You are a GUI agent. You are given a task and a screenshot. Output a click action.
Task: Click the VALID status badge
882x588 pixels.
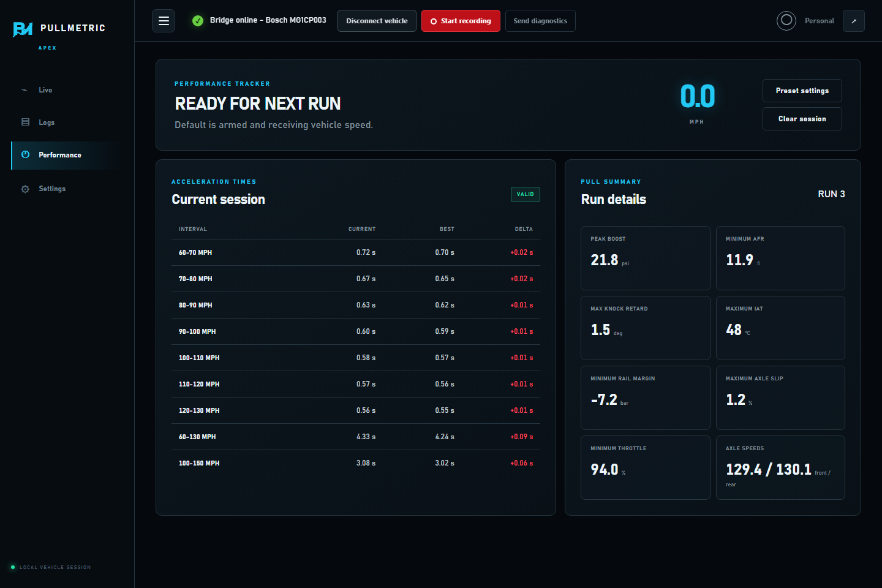tap(526, 194)
